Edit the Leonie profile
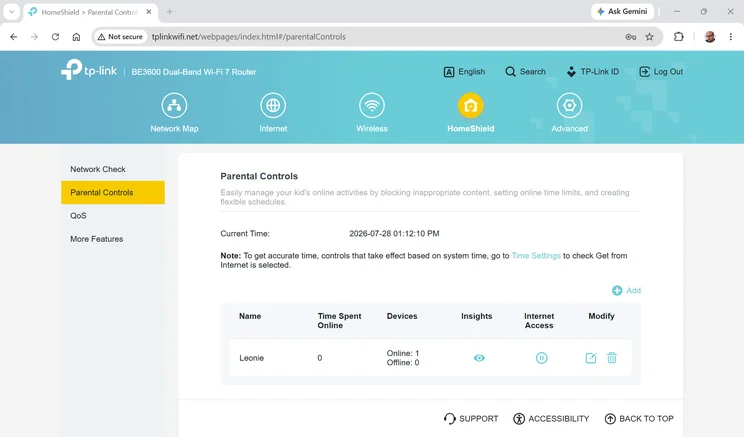This screenshot has height=437, width=744. tap(591, 358)
